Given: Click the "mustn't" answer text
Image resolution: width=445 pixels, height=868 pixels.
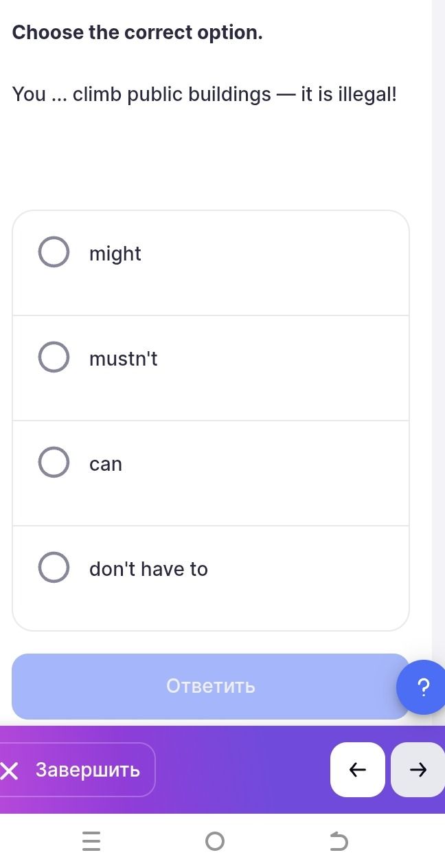Looking at the screenshot, I should tap(124, 359).
